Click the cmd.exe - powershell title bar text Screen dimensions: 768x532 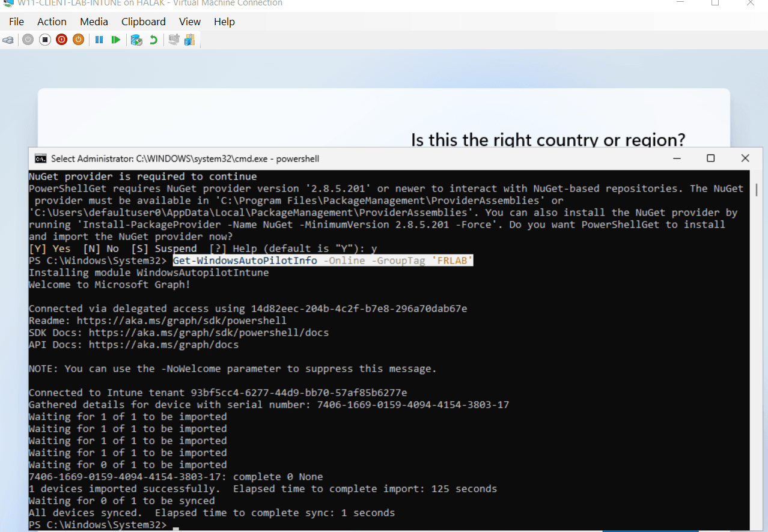pos(185,159)
